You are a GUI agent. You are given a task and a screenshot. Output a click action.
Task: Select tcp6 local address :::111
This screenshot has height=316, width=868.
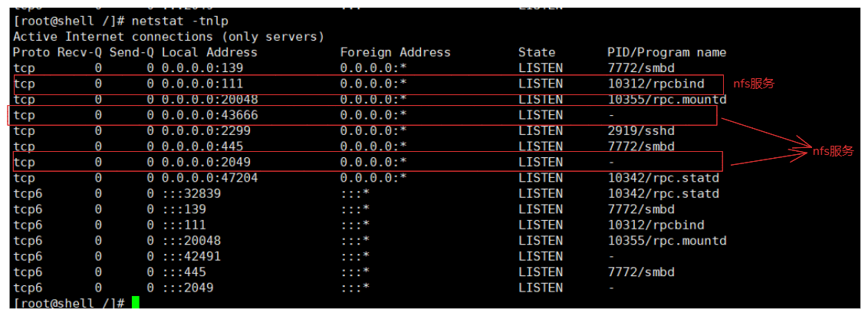point(184,225)
